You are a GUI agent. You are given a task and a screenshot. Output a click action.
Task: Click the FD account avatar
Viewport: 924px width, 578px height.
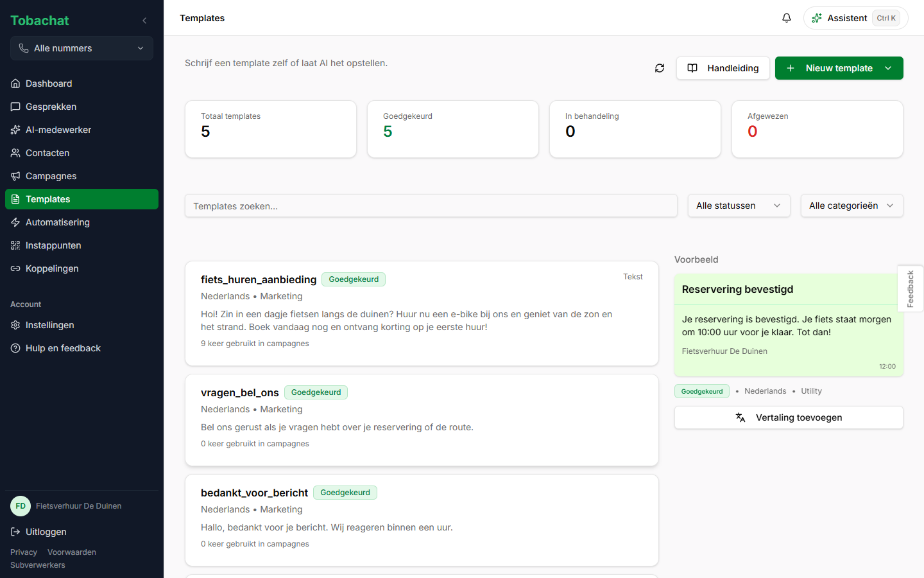click(x=21, y=506)
